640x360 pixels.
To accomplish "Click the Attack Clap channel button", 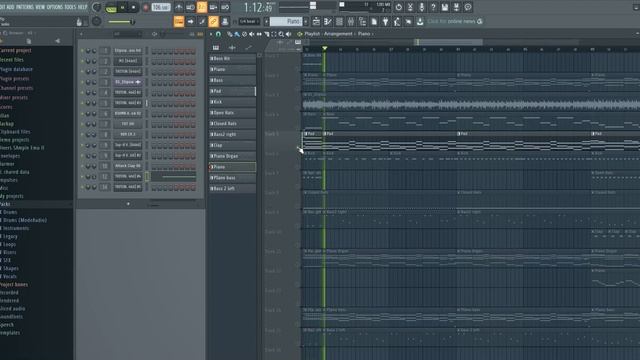I will pos(128,166).
